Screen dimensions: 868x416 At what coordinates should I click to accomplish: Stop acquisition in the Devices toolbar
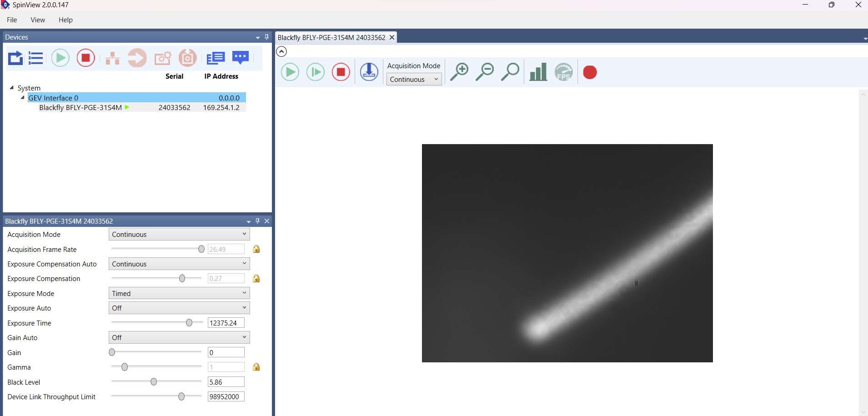(85, 58)
